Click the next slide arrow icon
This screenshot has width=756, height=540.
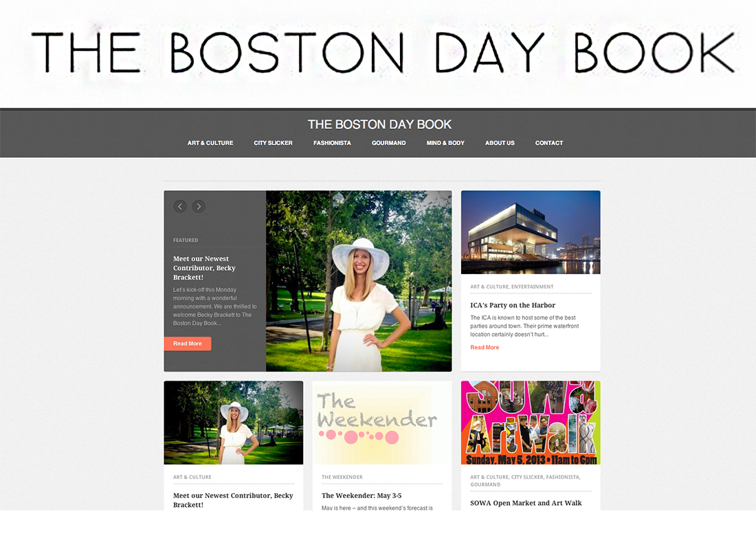199,206
